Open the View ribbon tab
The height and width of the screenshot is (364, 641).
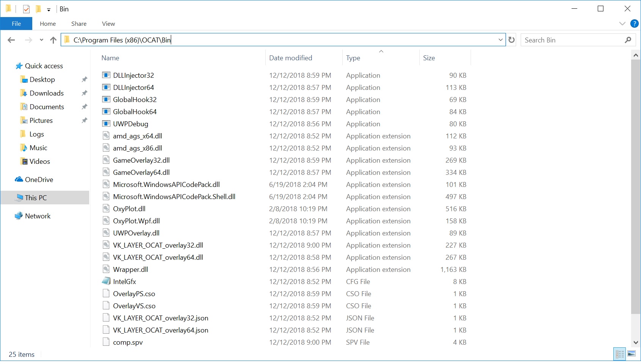coord(108,24)
